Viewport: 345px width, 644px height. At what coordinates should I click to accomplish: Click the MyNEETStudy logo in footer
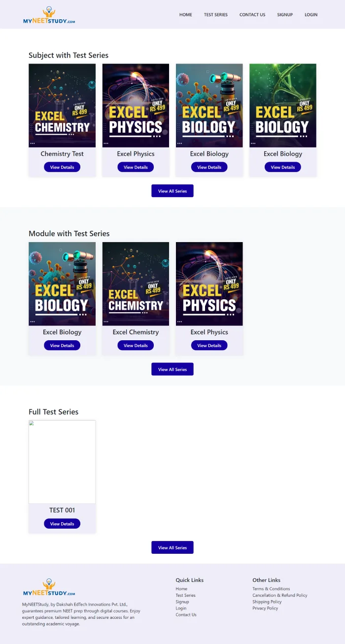click(49, 587)
